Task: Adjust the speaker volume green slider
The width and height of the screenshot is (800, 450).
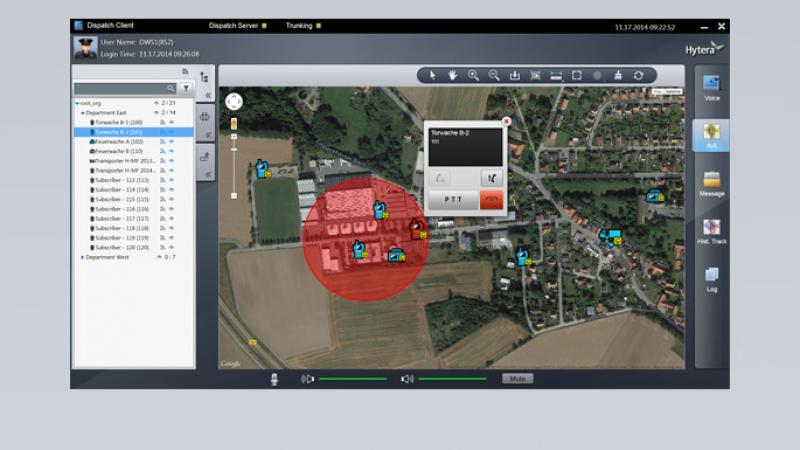Action: tap(452, 379)
